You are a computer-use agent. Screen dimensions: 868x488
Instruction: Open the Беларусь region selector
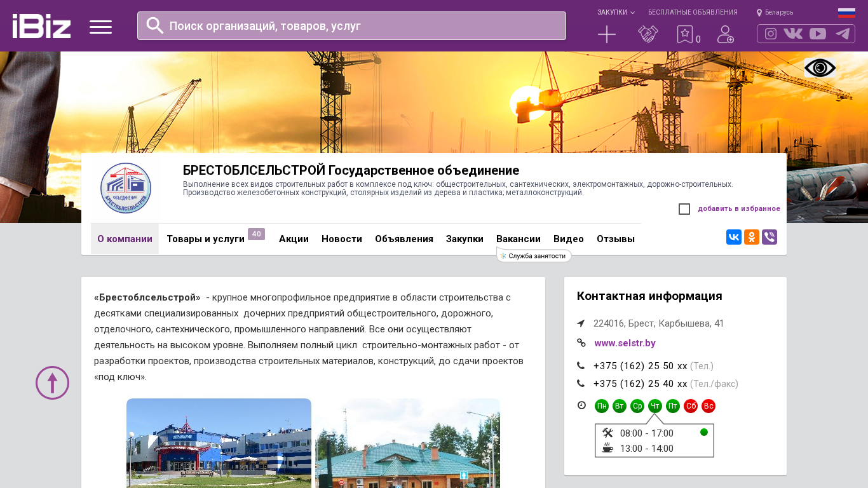pos(779,13)
